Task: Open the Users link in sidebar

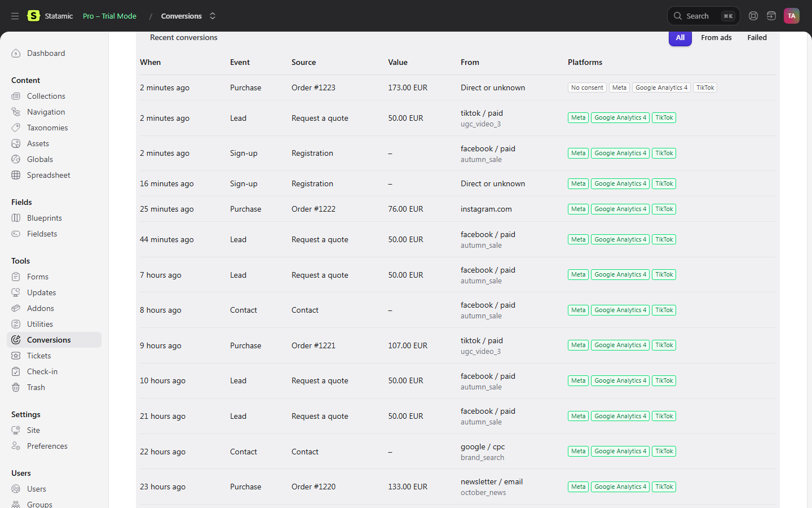Action: coord(54,489)
